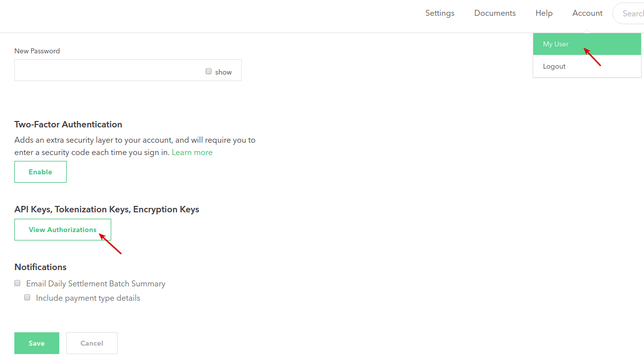The image size is (644, 357).
Task: Open the Settings menu
Action: click(x=440, y=13)
